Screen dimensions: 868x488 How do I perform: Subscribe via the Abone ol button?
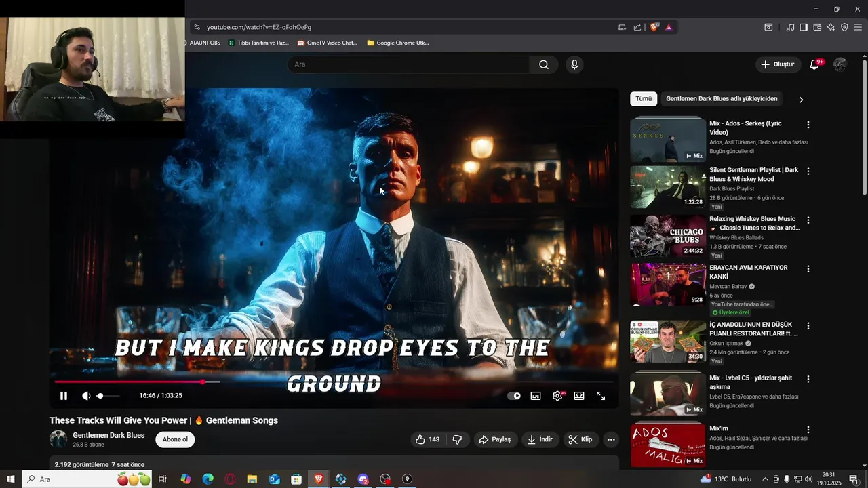point(175,439)
